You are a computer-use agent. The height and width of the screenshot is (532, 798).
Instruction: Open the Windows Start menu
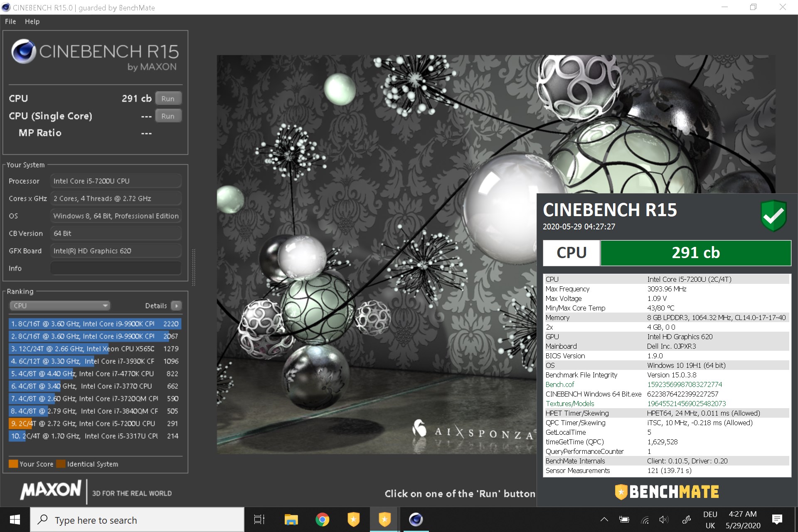(15, 520)
